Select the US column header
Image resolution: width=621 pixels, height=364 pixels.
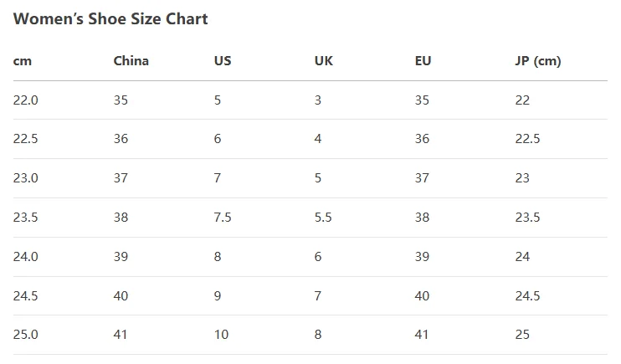click(223, 61)
